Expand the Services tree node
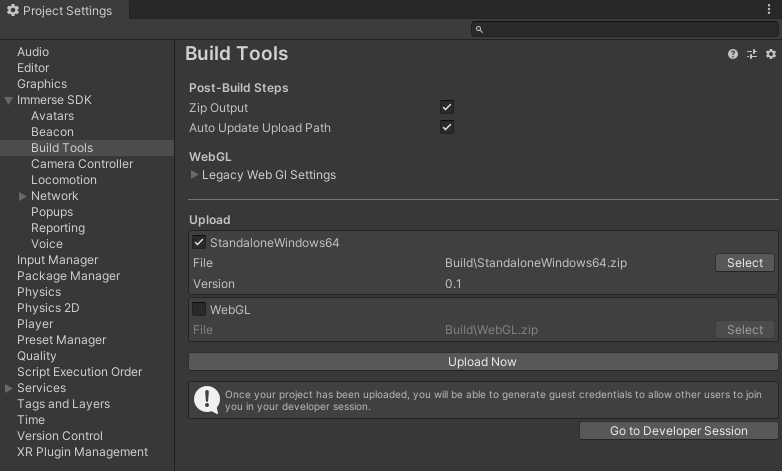The image size is (782, 471). click(8, 388)
